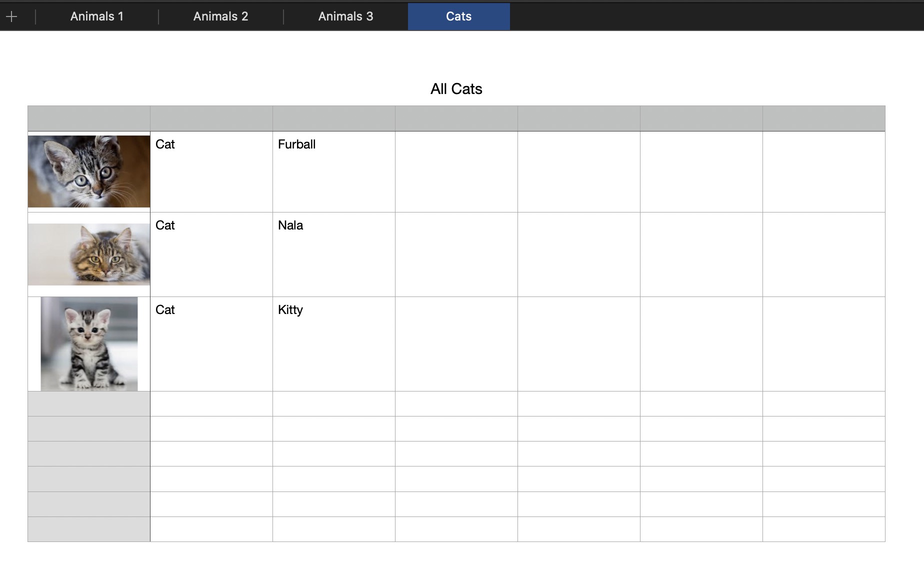Click the Kitty striped kitten picture

(x=89, y=343)
